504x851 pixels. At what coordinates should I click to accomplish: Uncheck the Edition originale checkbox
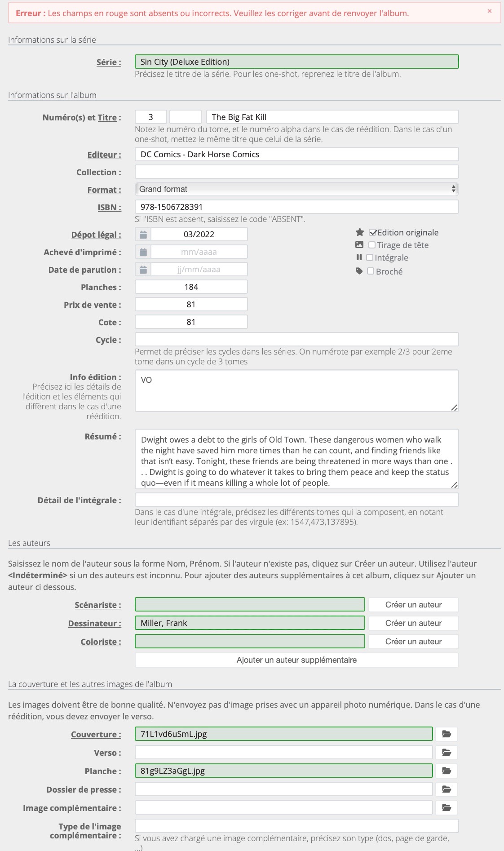tap(372, 232)
